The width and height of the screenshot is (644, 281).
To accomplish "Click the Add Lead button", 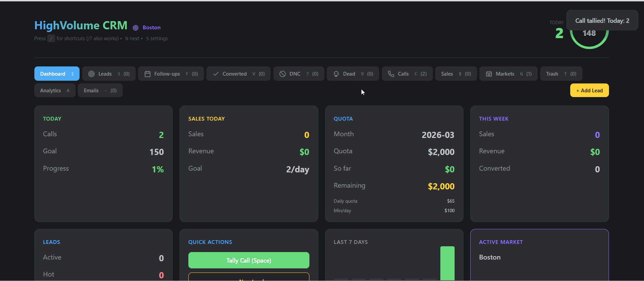I will tap(589, 90).
